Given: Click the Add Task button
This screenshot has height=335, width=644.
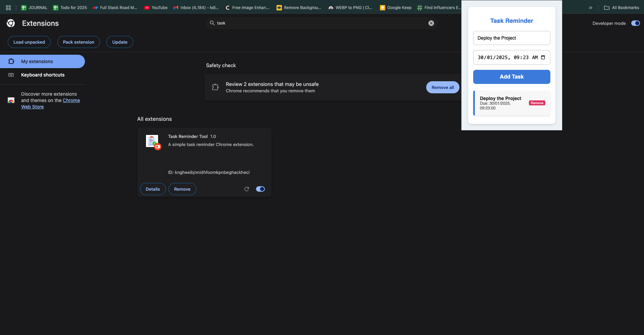Looking at the screenshot, I should (x=511, y=77).
